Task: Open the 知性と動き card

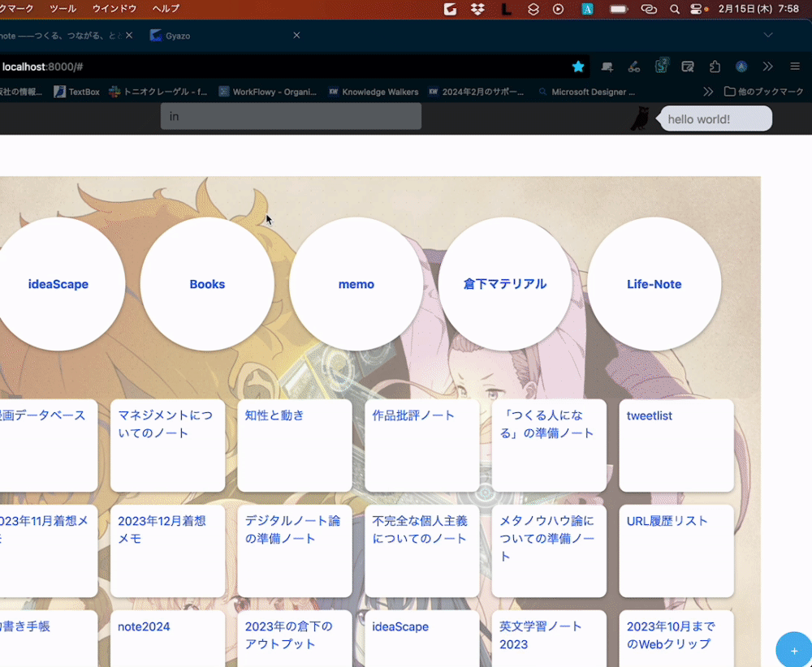Action: click(x=295, y=445)
